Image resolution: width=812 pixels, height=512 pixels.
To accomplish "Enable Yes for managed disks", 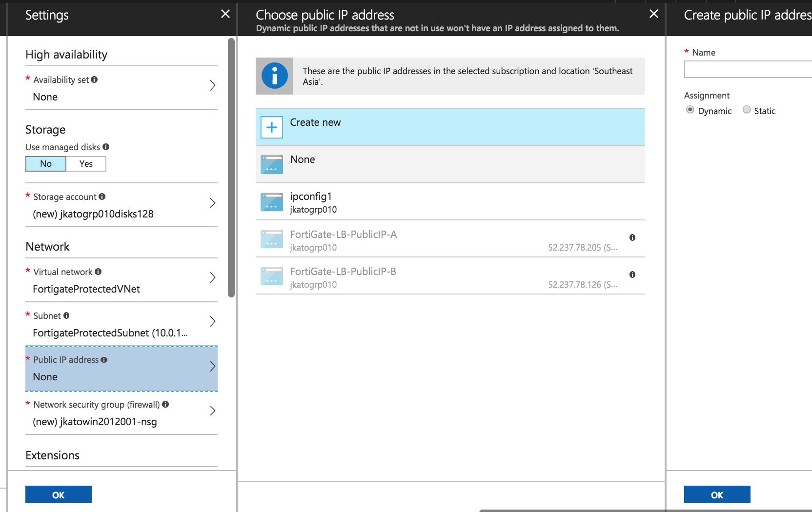I will [x=85, y=163].
